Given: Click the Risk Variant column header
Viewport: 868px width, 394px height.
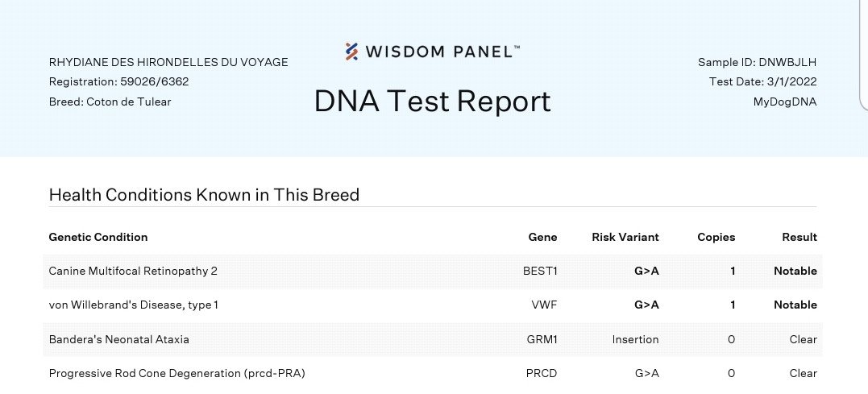Looking at the screenshot, I should (x=625, y=237).
